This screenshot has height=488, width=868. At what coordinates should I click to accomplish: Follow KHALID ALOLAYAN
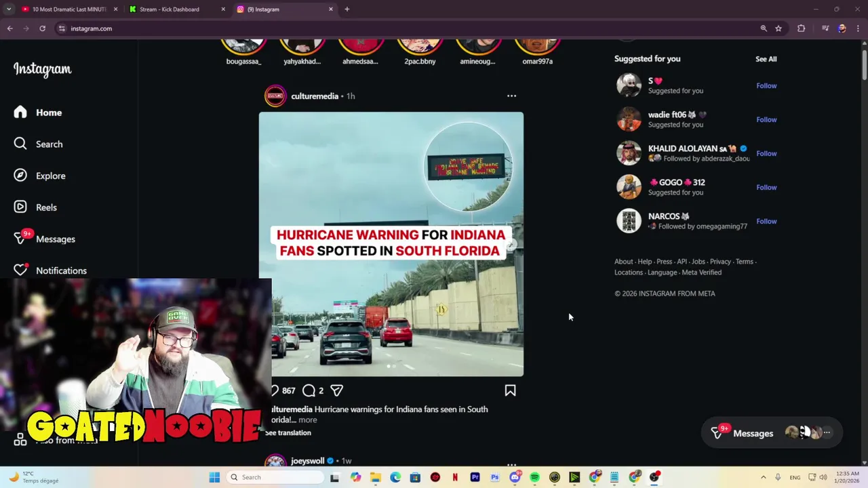766,153
